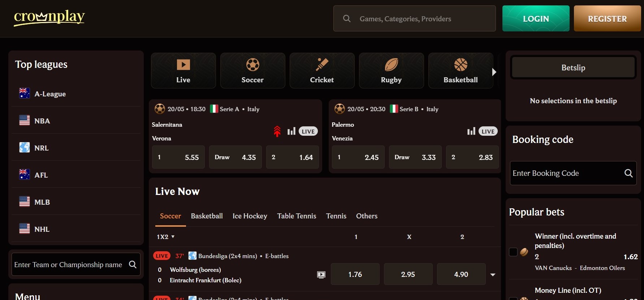The width and height of the screenshot is (644, 300).
Task: Click the LIVE badge on Palermo match
Action: (x=488, y=131)
